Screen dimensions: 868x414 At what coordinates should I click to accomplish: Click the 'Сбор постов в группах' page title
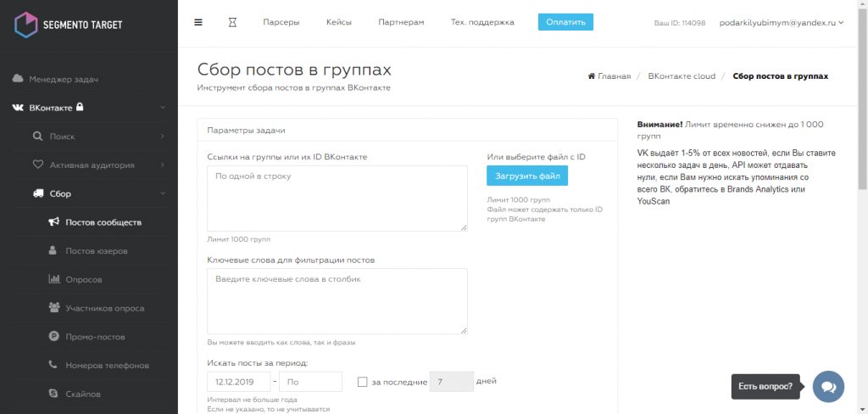click(x=294, y=70)
